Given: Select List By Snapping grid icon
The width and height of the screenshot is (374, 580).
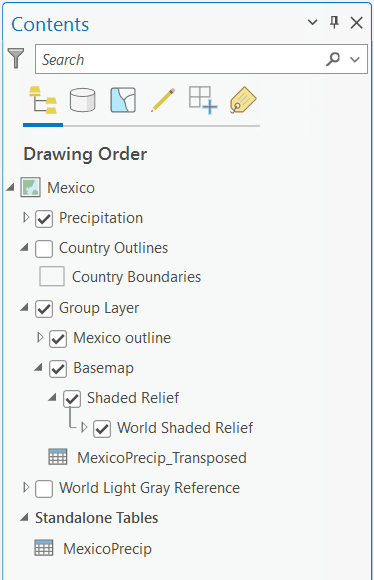Looking at the screenshot, I should click(203, 100).
